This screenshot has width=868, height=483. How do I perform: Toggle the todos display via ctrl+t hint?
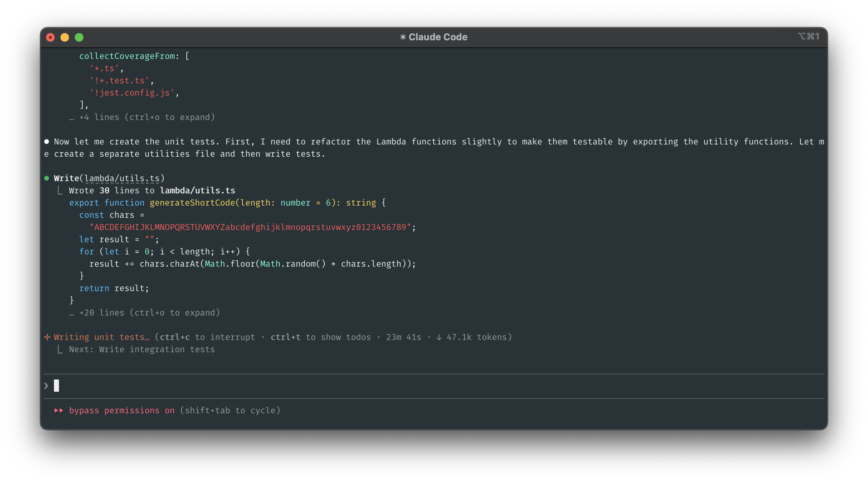coord(285,337)
